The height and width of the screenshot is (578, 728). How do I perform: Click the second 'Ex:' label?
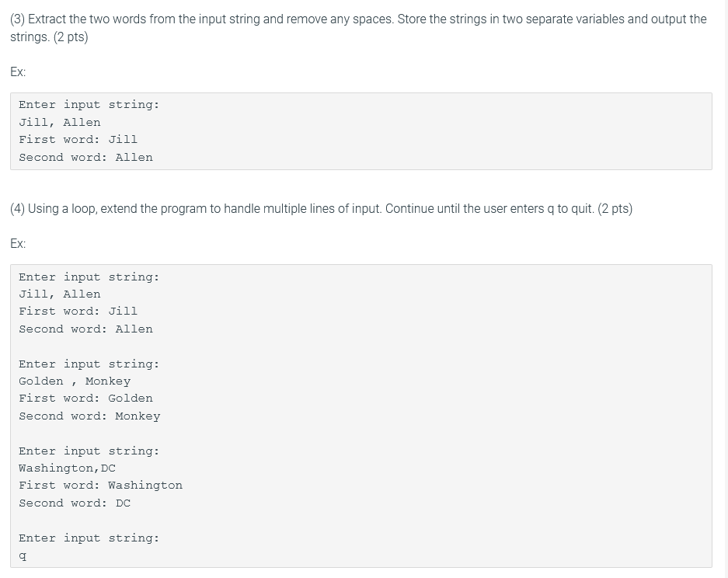coord(18,244)
